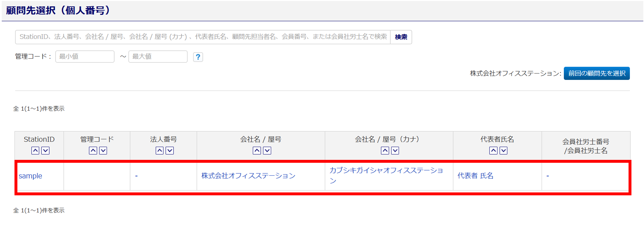Focus the main keyword search field
Image resolution: width=644 pixels, height=234 pixels.
click(x=203, y=37)
